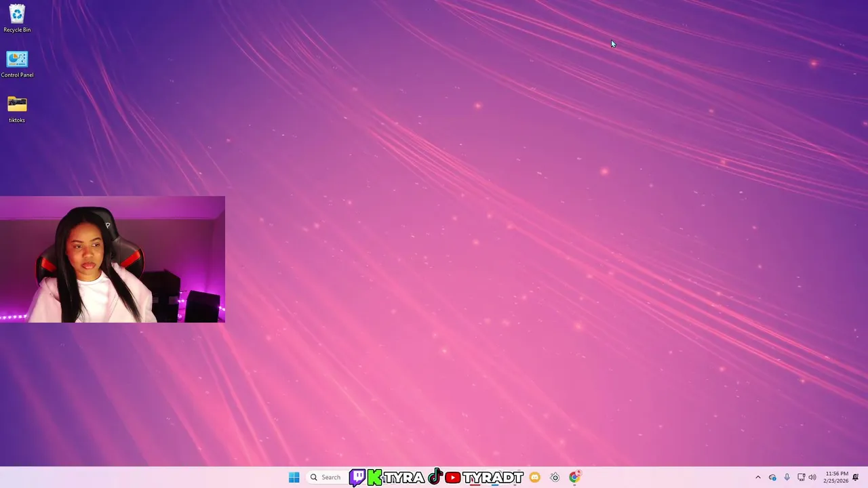Screen dimensions: 868x488
Task: Open the network status tray icon
Action: coord(801,477)
